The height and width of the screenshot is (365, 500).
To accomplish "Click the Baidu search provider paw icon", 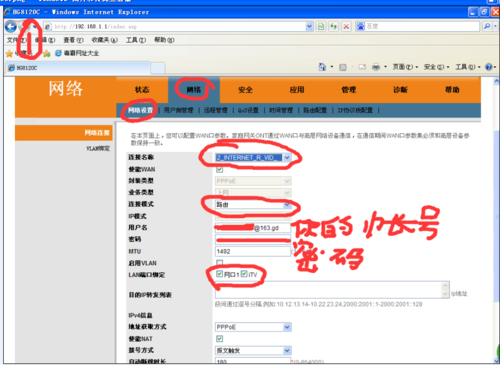I will click(361, 26).
